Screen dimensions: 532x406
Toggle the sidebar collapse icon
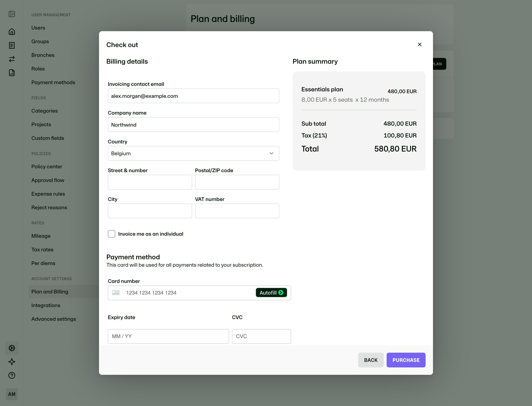(x=12, y=14)
